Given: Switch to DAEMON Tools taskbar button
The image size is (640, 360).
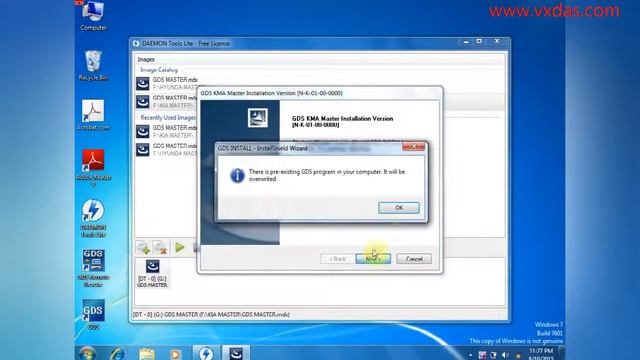Looking at the screenshot, I should 206,353.
